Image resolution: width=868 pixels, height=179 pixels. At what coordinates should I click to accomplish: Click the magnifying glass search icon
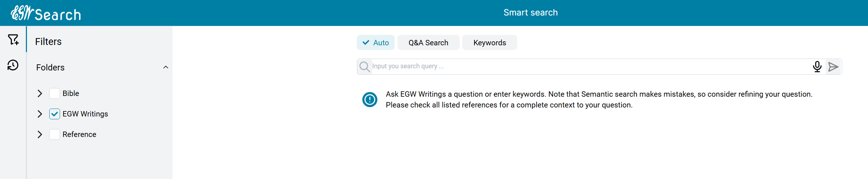[x=364, y=67]
